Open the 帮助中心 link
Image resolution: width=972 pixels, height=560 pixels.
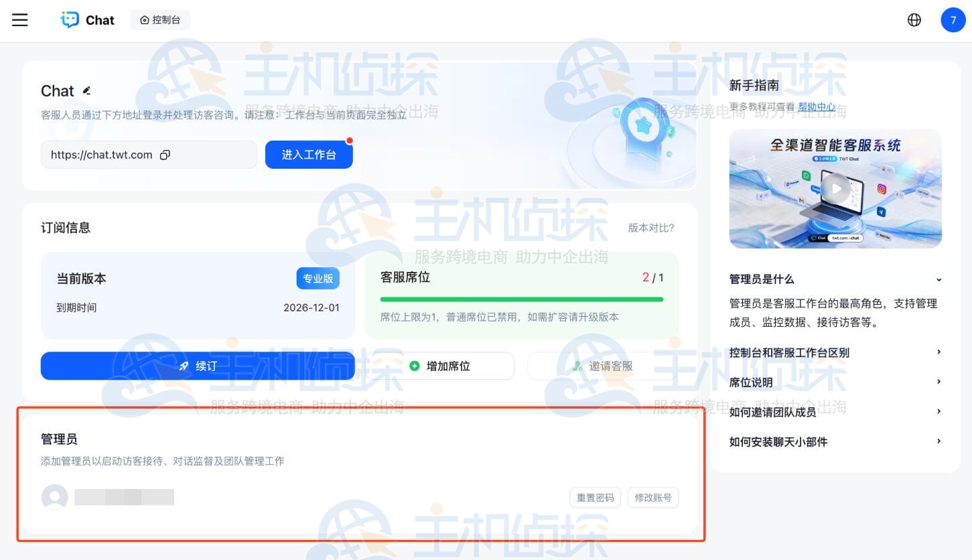click(817, 107)
